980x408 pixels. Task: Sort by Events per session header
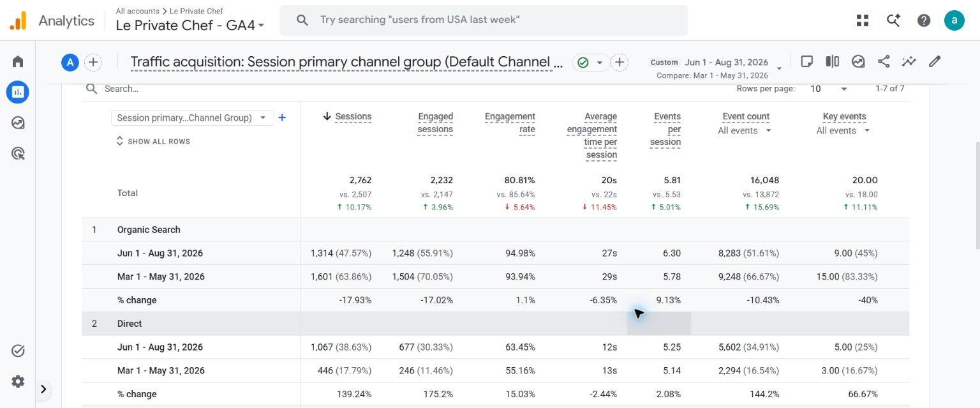pos(665,129)
